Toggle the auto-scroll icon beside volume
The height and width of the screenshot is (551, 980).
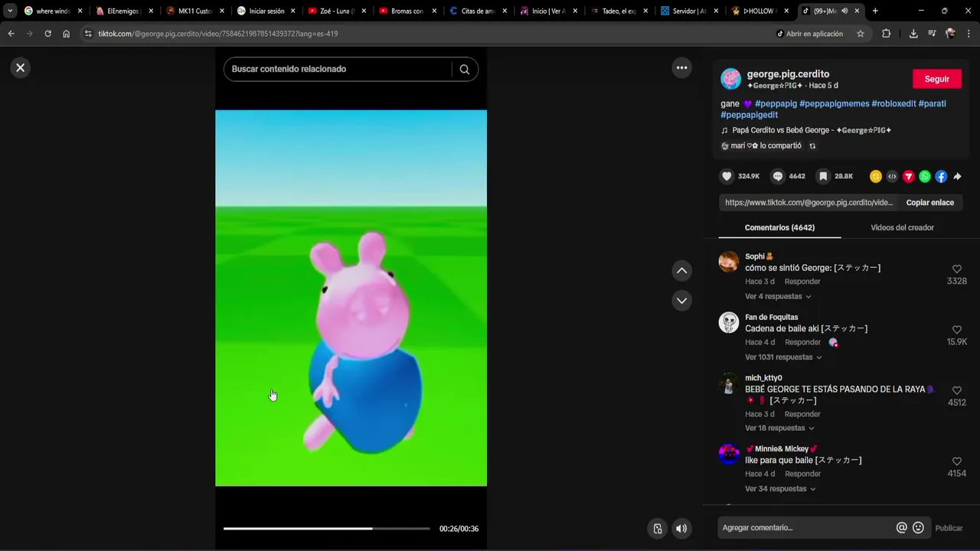click(657, 528)
